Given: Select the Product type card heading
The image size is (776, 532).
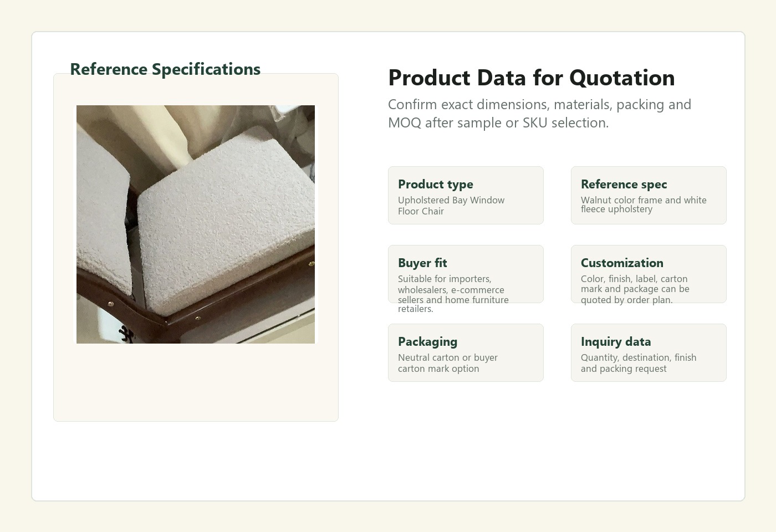Looking at the screenshot, I should click(436, 184).
